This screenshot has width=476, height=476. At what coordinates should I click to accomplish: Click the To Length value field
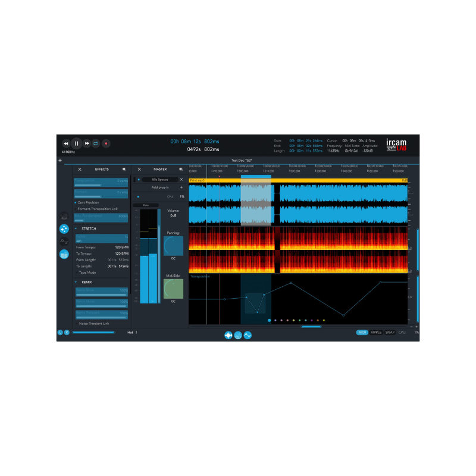point(118,266)
